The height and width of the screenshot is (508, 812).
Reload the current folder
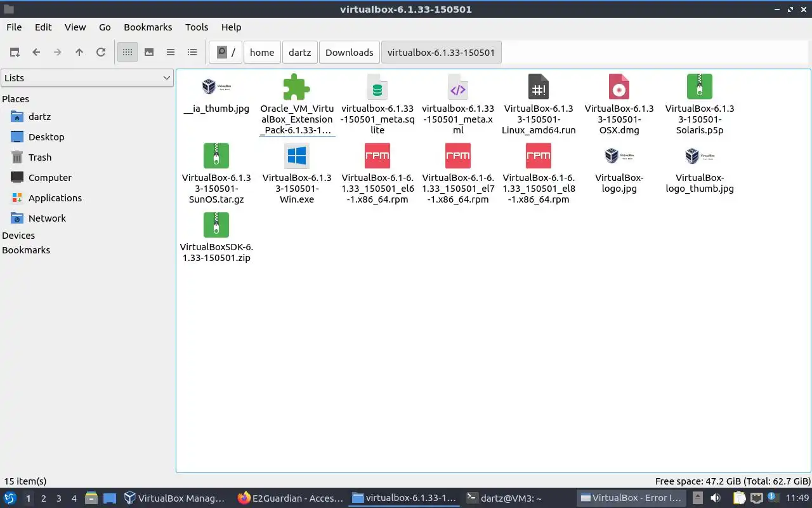pos(101,52)
